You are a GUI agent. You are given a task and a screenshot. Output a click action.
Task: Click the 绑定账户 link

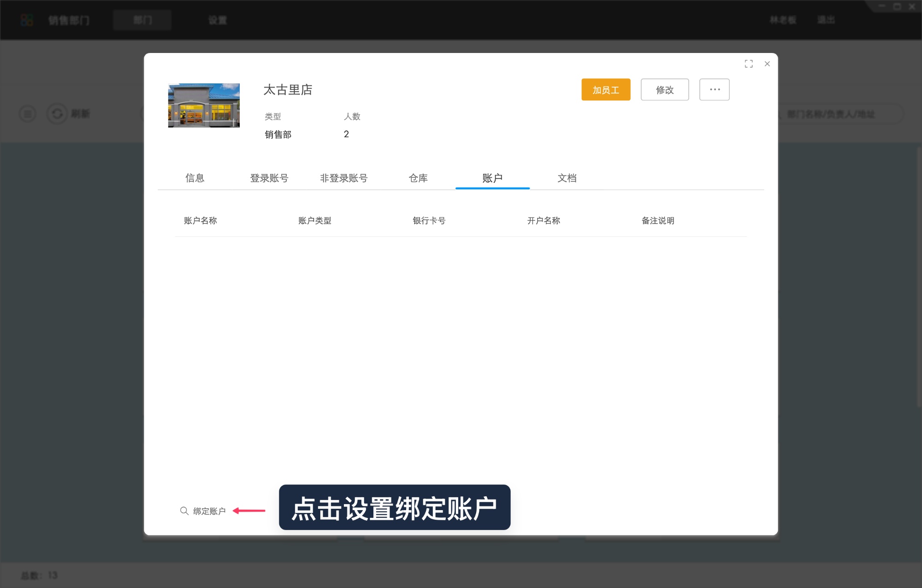coord(208,510)
